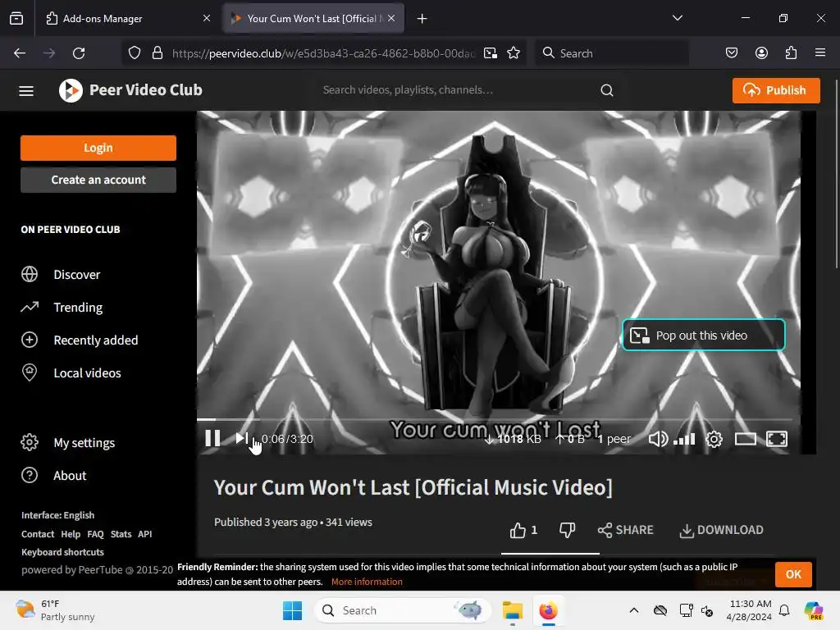Open the Firefox application menu
840x630 pixels.
(820, 53)
